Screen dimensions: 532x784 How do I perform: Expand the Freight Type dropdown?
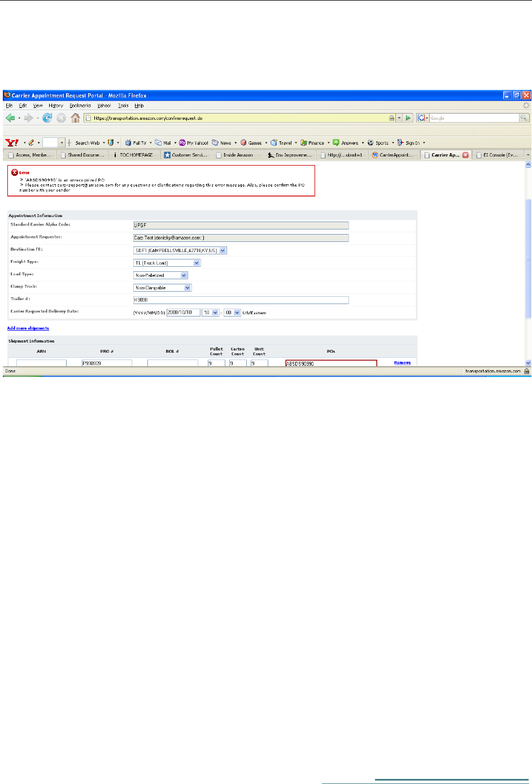point(197,263)
